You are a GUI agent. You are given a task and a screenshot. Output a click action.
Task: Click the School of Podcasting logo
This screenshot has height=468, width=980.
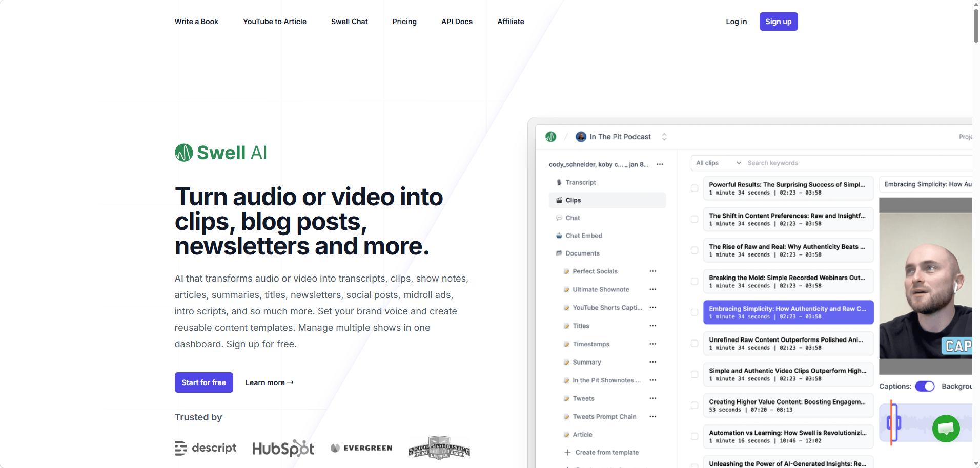[x=439, y=448]
